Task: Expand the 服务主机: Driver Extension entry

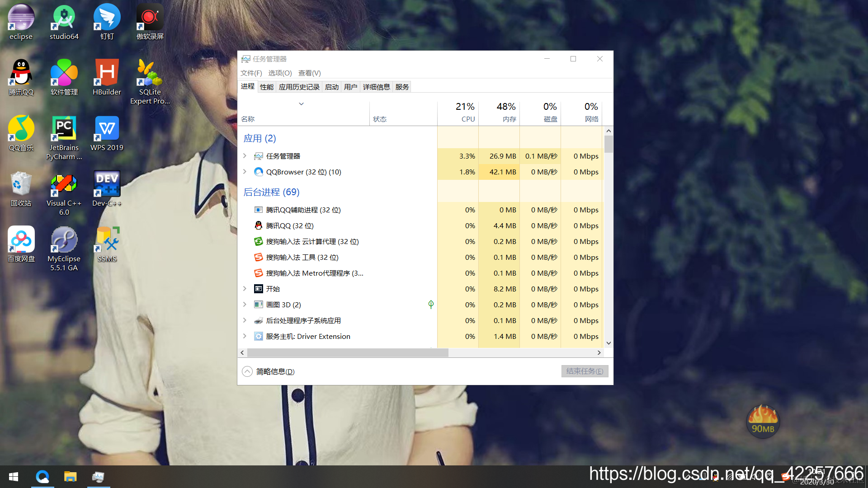Action: 245,336
